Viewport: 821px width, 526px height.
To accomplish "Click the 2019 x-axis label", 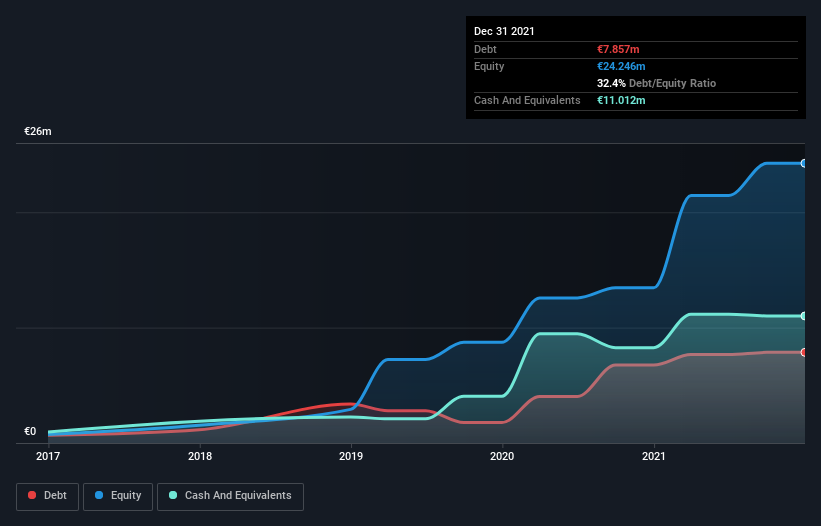I will 351,456.
